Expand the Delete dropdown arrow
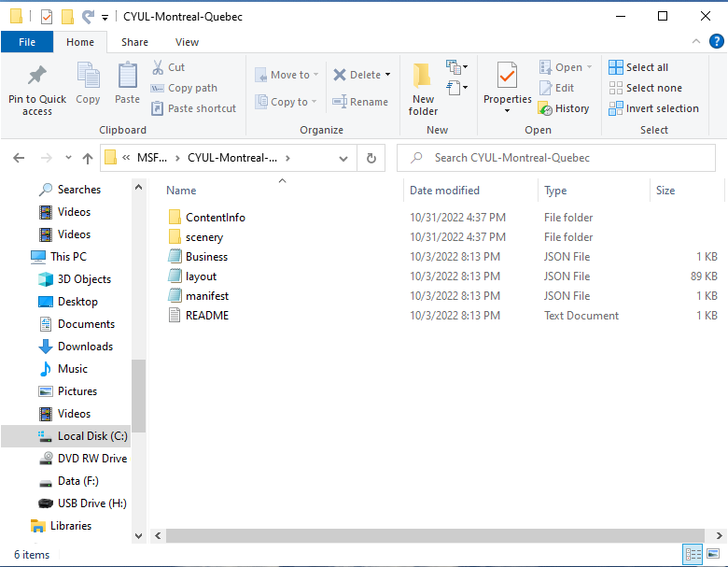 (x=388, y=75)
